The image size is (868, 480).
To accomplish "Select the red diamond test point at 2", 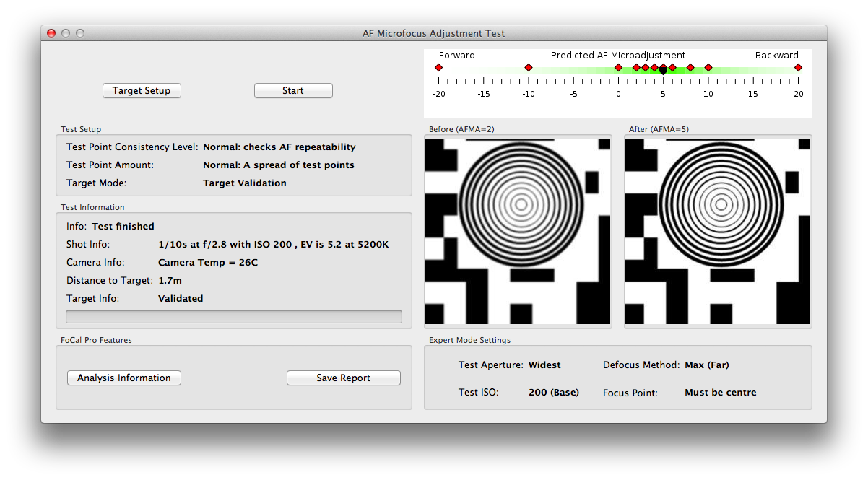I will [x=636, y=67].
